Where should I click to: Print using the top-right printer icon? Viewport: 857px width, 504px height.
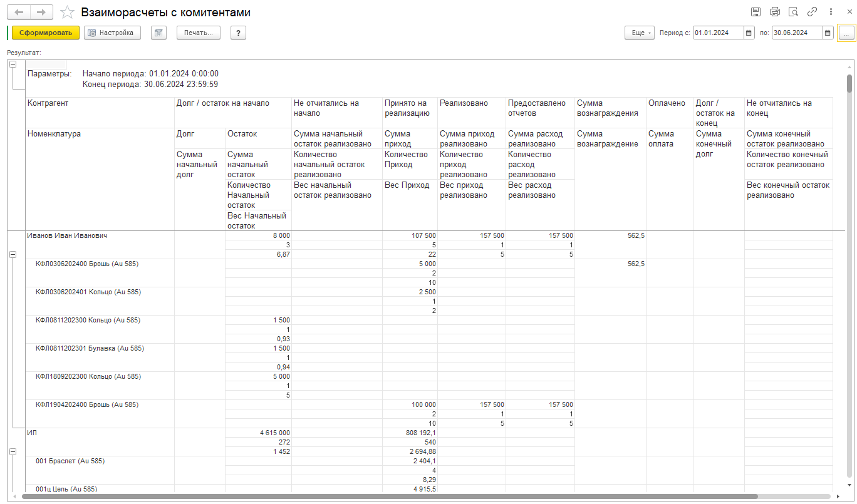775,12
